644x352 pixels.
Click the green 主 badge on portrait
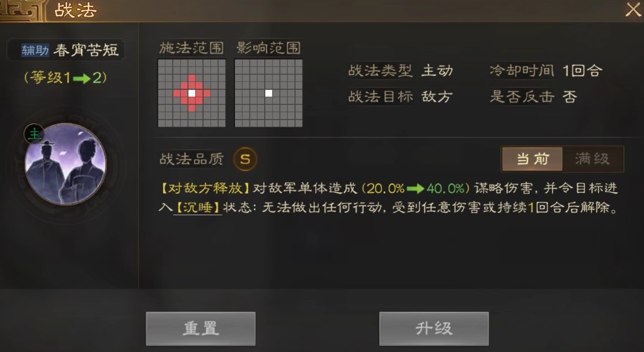34,135
